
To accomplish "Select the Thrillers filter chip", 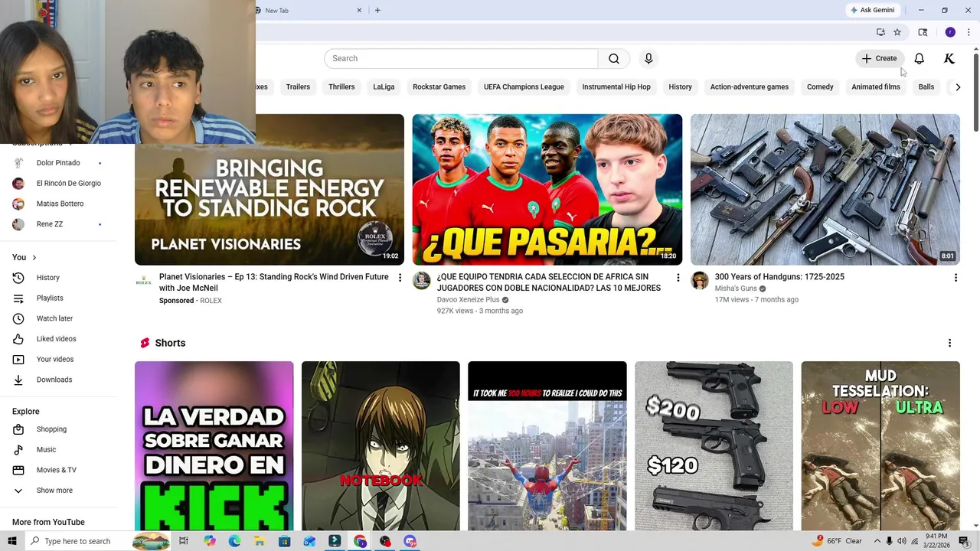I will (341, 86).
